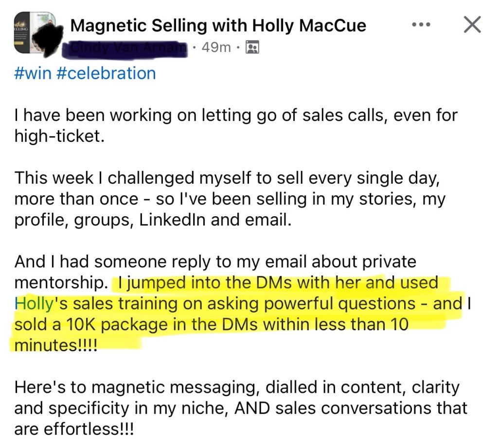This screenshot has width=498, height=448.
Task: Click the closing "are effortless!!!" line
Action: tap(74, 429)
